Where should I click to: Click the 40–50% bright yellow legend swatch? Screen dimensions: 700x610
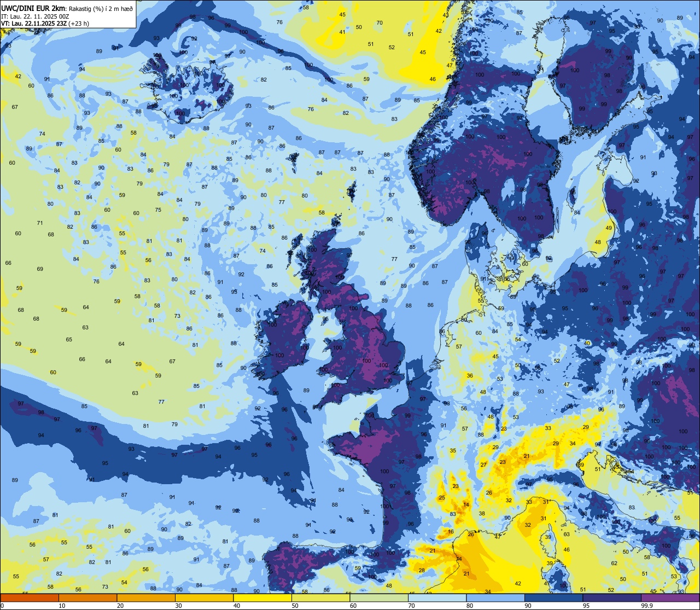(x=262, y=597)
